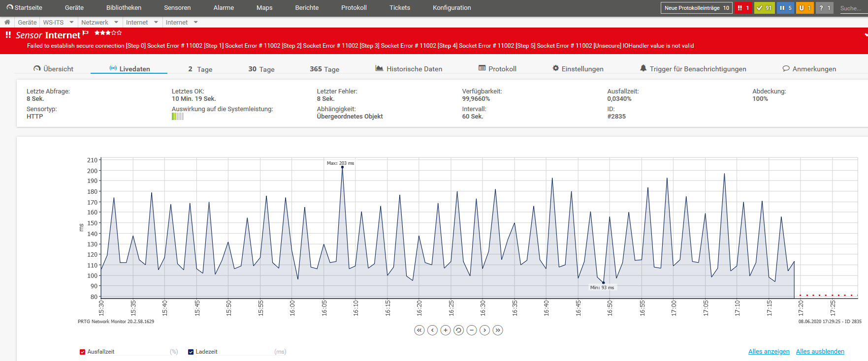Click the Übergeordnetes Objekt dependency text
The height and width of the screenshot is (361, 868).
(350, 117)
